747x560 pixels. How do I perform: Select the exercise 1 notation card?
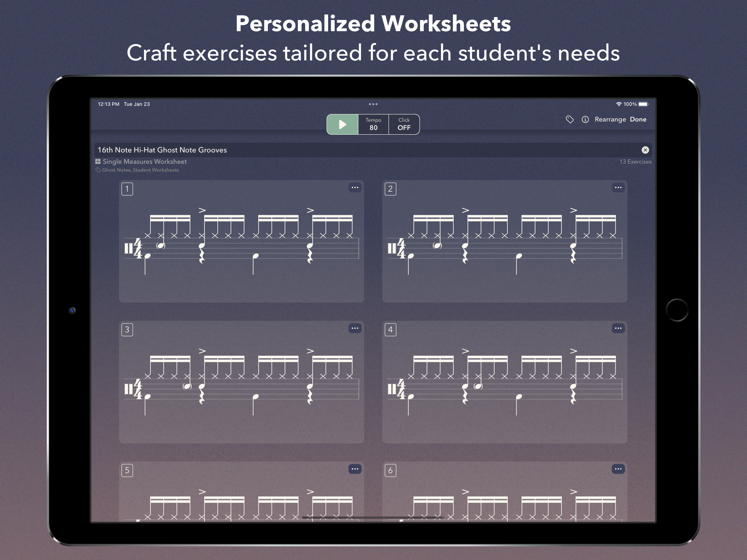(241, 241)
